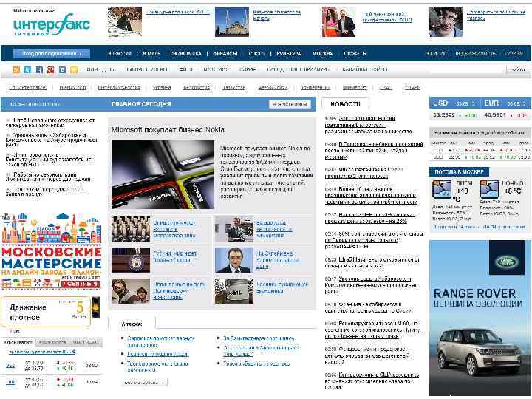Open the Спорт menu item
The width and height of the screenshot is (532, 399).
[x=257, y=54]
